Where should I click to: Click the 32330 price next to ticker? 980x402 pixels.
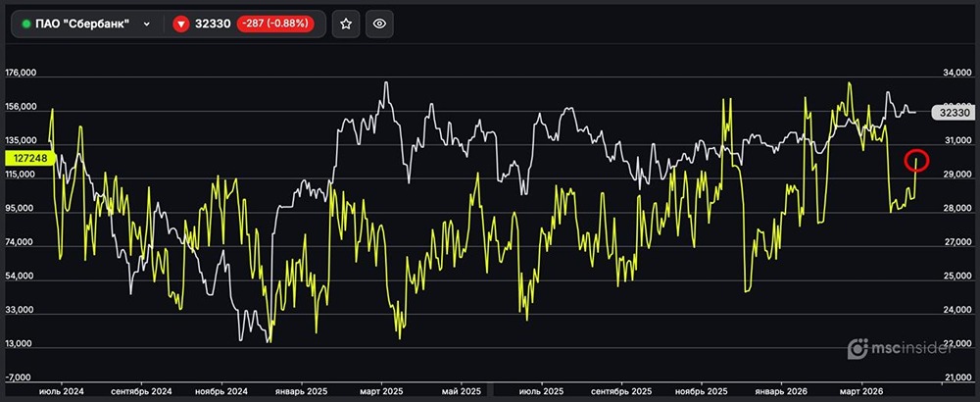tap(213, 24)
